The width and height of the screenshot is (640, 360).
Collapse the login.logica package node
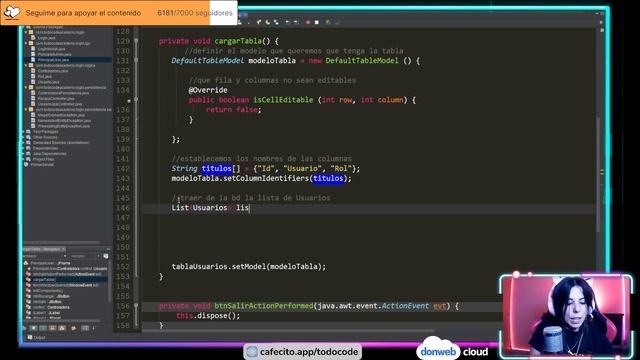26,65
